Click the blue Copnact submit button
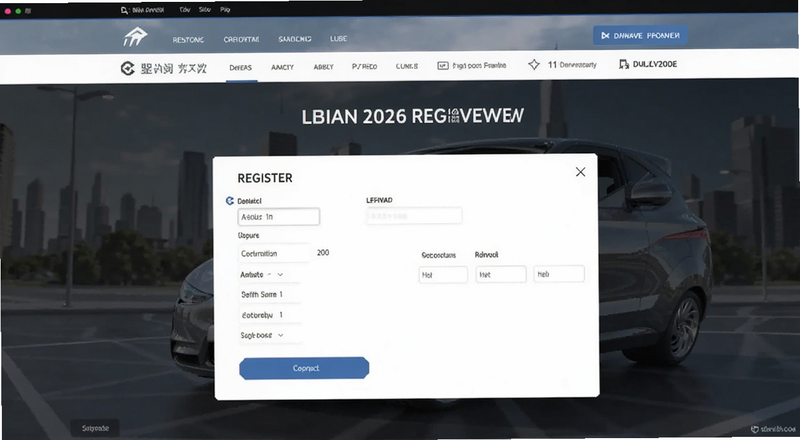This screenshot has height=440, width=800. [304, 368]
